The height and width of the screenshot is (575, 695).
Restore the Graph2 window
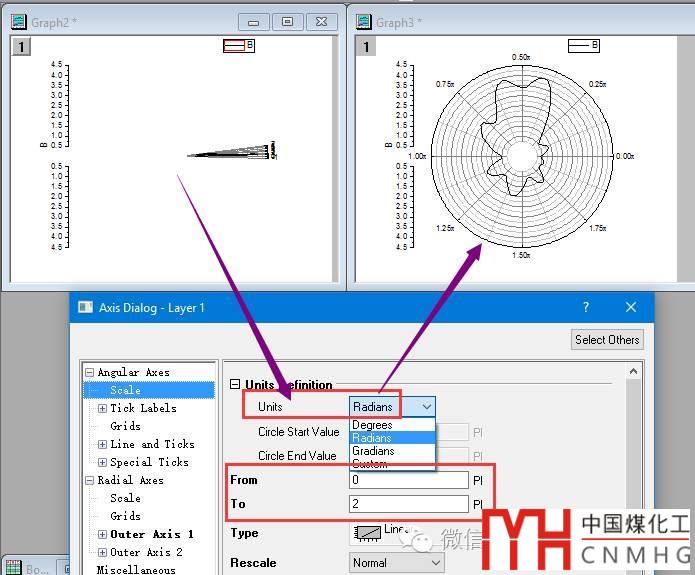coord(287,21)
